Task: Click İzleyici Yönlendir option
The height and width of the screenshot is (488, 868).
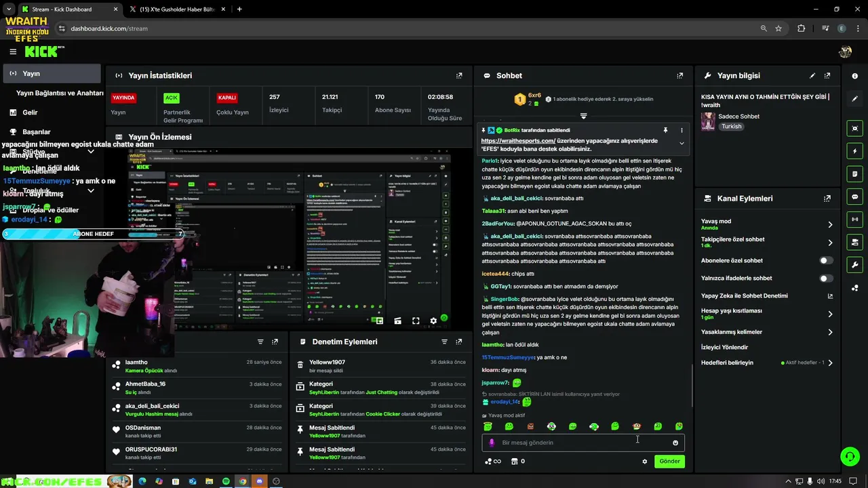Action: click(724, 347)
